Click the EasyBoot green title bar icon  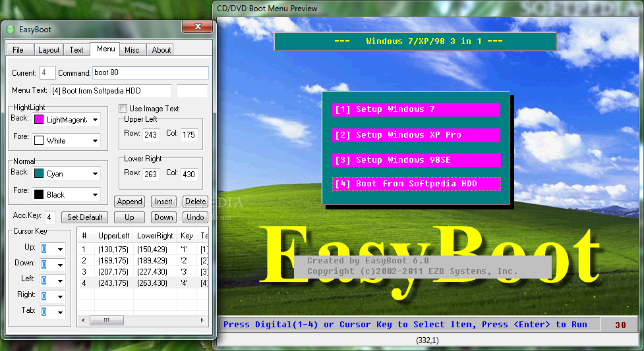11,30
